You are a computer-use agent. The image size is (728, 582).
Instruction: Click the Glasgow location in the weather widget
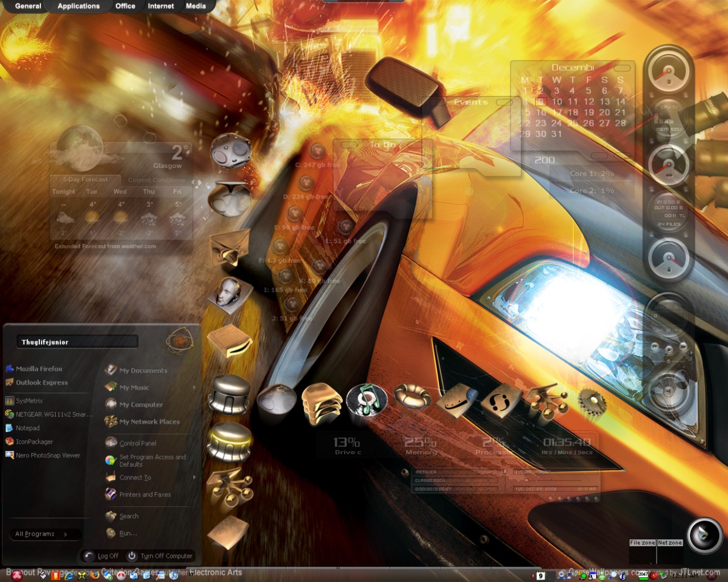pos(168,166)
